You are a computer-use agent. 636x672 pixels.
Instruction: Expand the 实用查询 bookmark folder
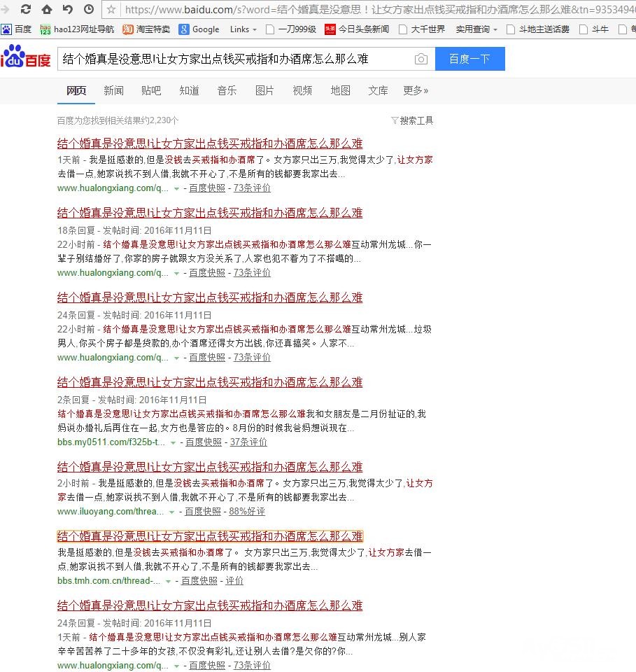(x=476, y=29)
